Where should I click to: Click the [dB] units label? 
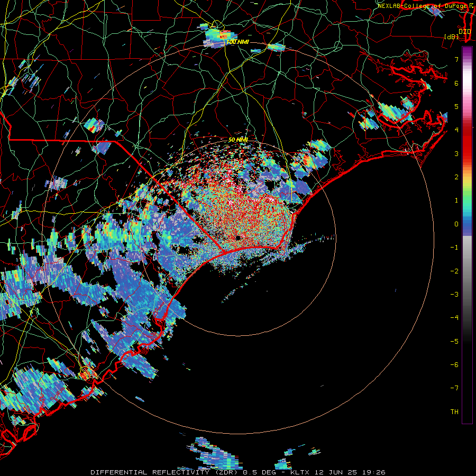click(x=452, y=36)
